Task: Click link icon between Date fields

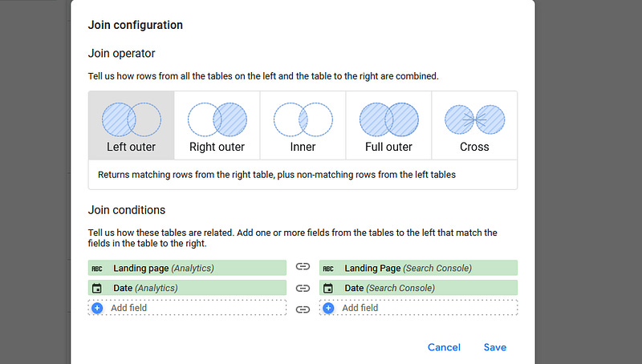Action: [x=303, y=288]
